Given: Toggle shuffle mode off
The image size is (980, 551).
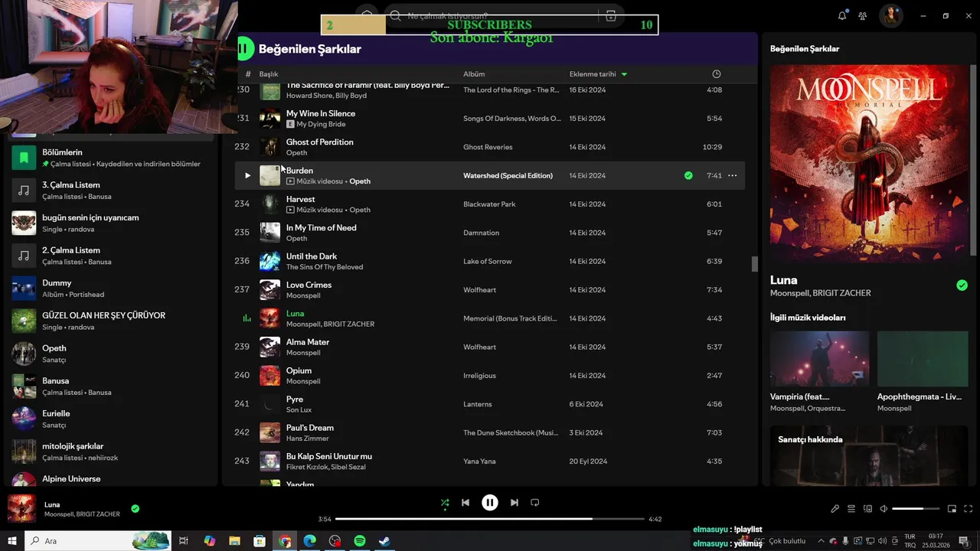Looking at the screenshot, I should click(x=445, y=503).
